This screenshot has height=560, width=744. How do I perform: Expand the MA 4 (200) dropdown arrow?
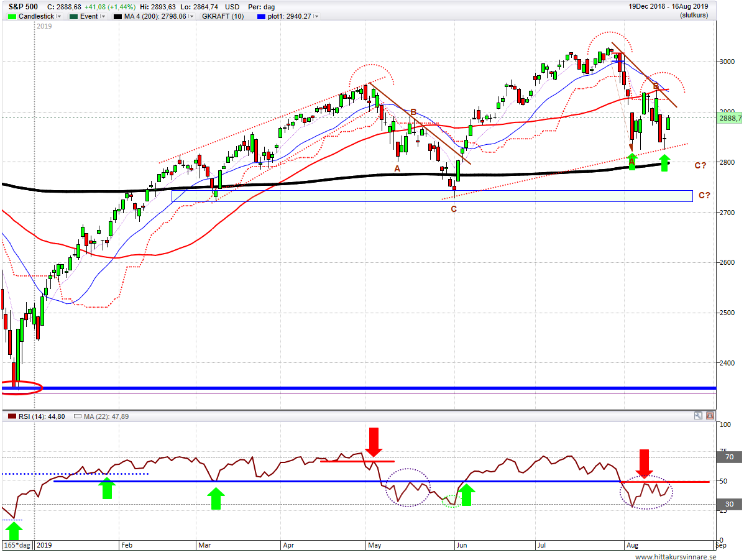click(x=191, y=16)
